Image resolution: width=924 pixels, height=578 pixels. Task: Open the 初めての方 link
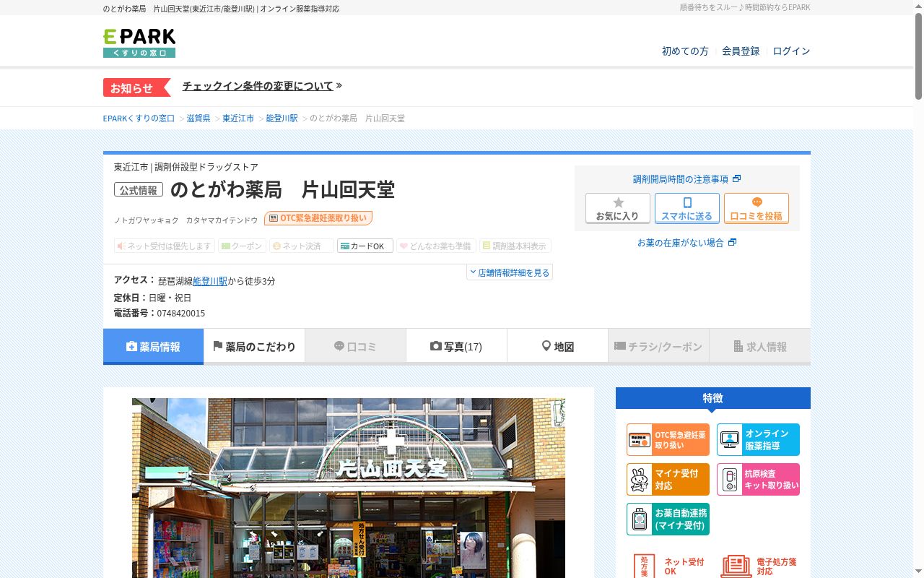(x=685, y=51)
